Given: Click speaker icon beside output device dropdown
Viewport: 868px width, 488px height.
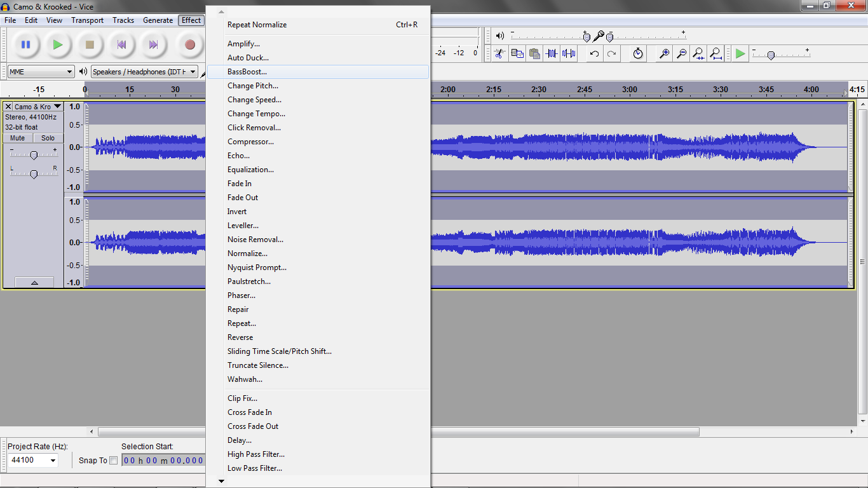Looking at the screenshot, I should point(83,72).
